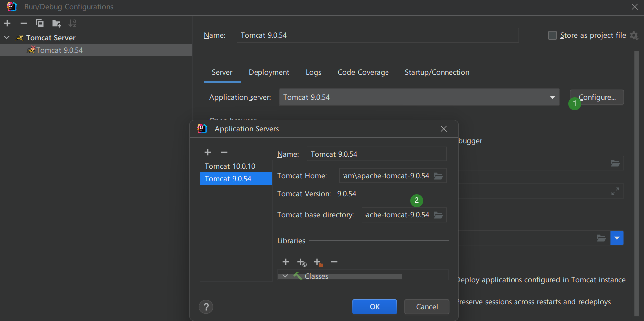644x321 pixels.
Task: Go to the Startup/Connection tab
Action: [x=437, y=72]
